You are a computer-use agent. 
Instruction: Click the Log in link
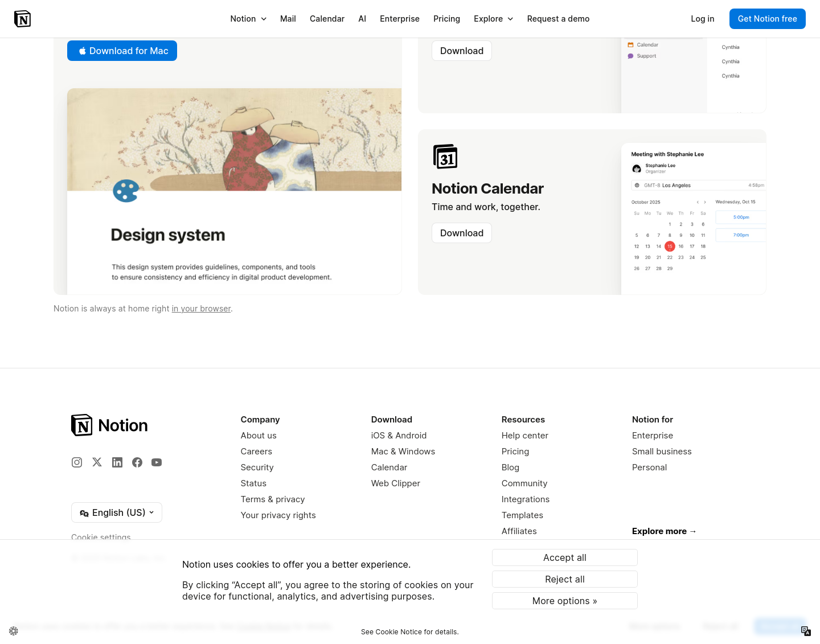pyautogui.click(x=703, y=19)
